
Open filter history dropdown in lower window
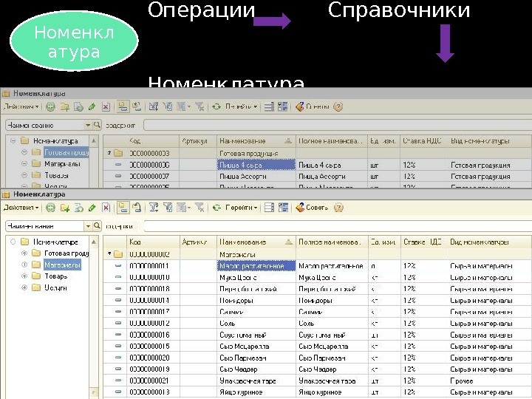pos(184,208)
